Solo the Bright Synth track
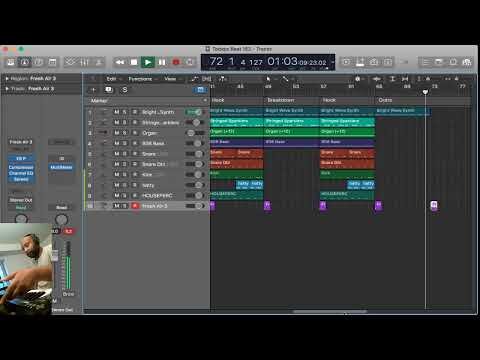 coord(124,112)
